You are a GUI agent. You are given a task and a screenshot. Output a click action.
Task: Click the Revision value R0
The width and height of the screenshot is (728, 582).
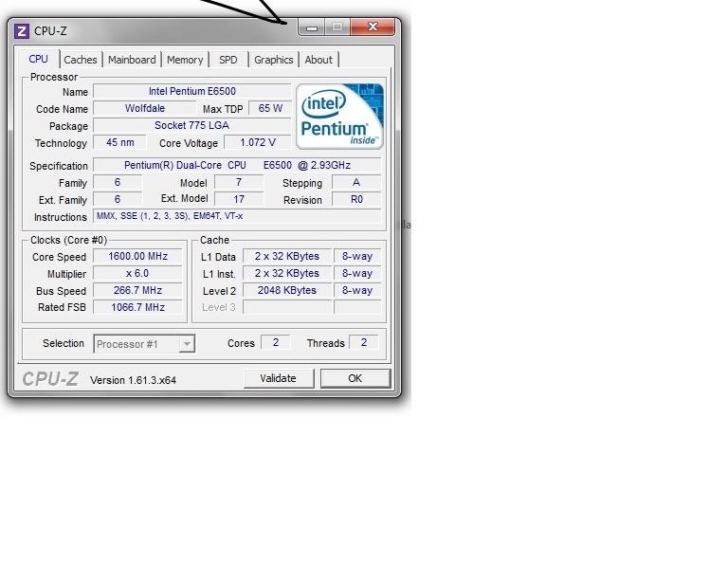[356, 200]
